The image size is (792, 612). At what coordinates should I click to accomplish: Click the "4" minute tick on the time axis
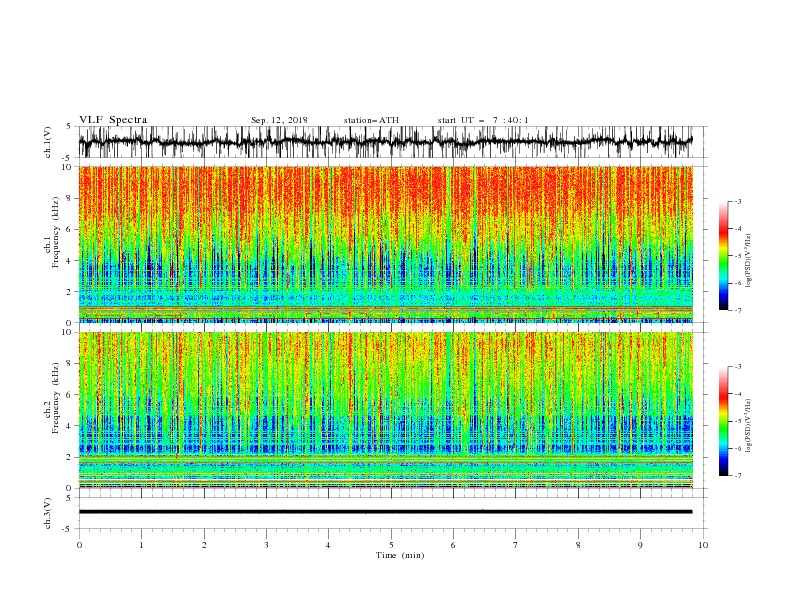pos(328,545)
